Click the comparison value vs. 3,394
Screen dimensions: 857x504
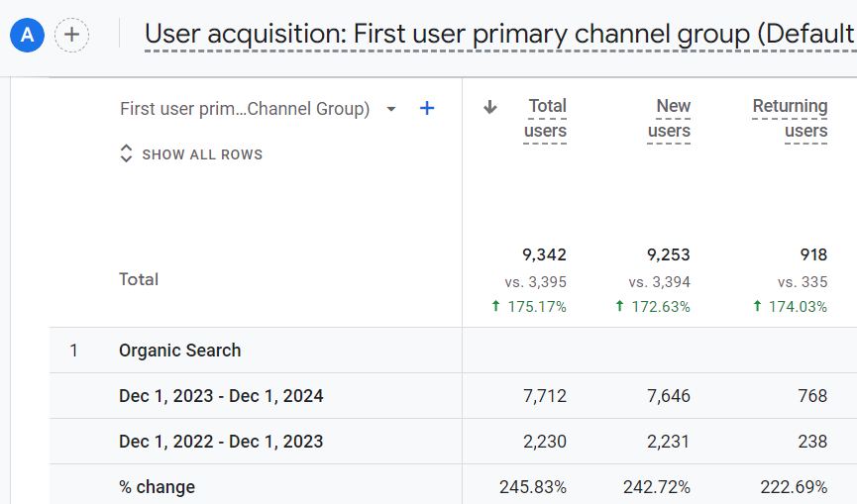660,282
